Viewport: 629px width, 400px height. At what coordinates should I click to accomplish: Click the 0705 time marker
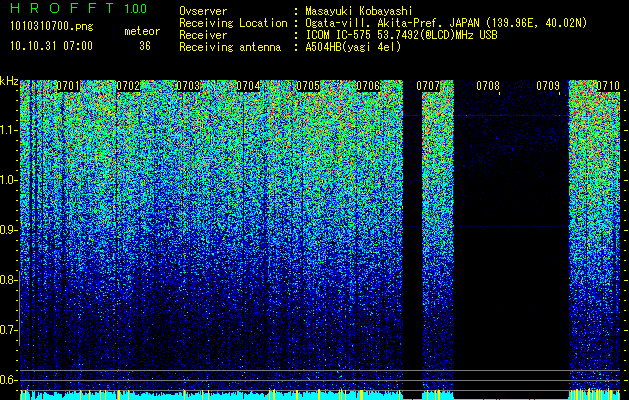tap(308, 86)
